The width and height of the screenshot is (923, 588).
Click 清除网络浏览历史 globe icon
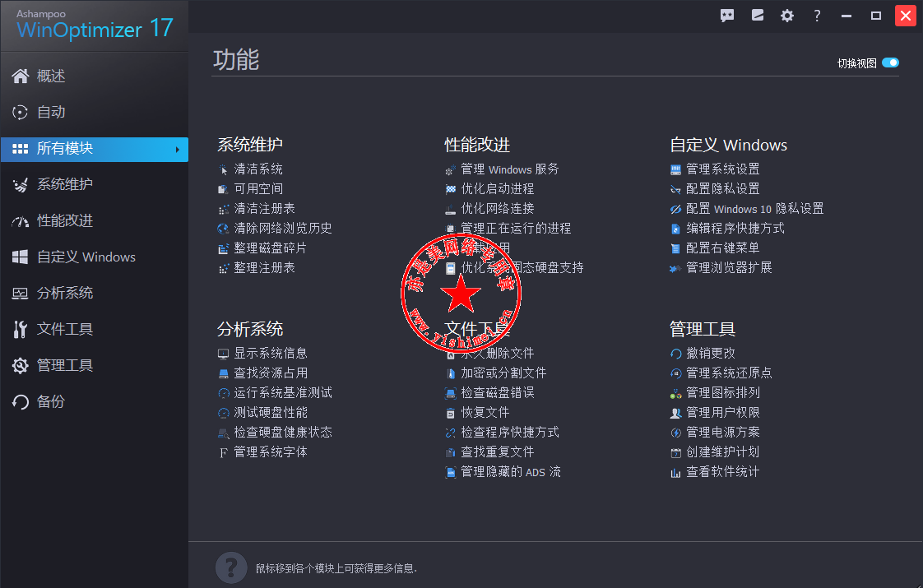tap(223, 229)
